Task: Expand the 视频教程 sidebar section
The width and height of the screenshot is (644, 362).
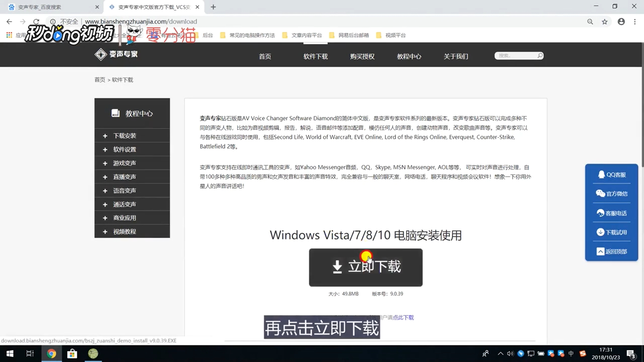Action: coord(132,232)
